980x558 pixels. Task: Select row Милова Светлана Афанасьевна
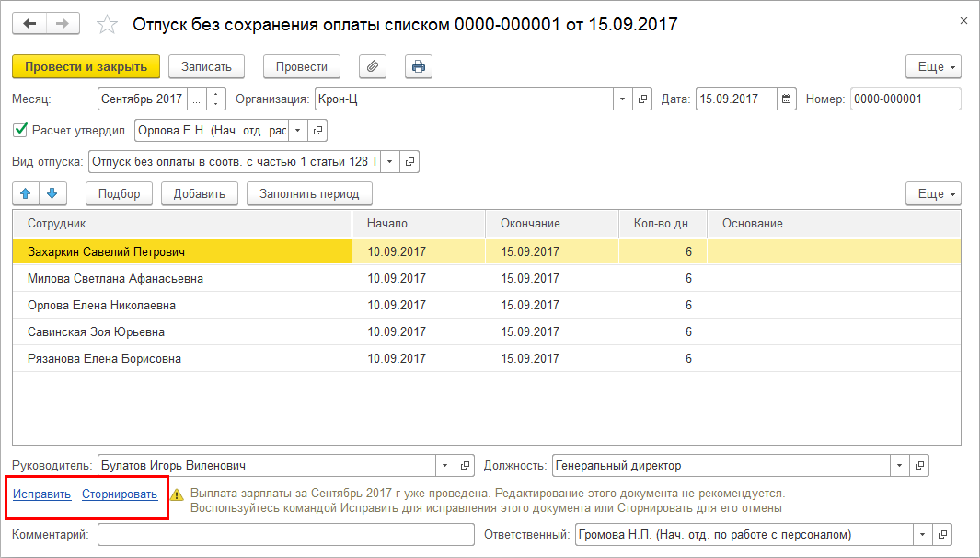[x=486, y=278]
